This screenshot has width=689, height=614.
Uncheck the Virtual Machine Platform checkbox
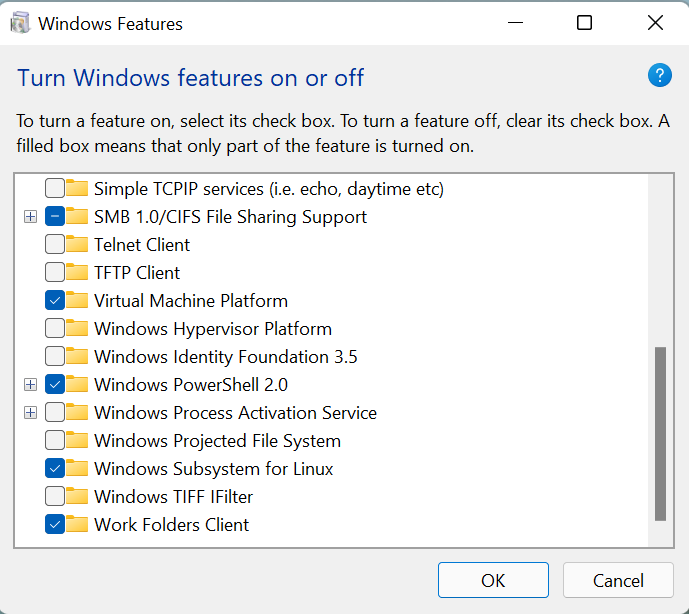tap(55, 301)
